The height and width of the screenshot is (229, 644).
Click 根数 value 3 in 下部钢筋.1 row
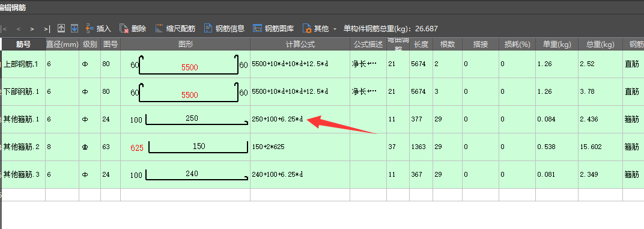448,92
